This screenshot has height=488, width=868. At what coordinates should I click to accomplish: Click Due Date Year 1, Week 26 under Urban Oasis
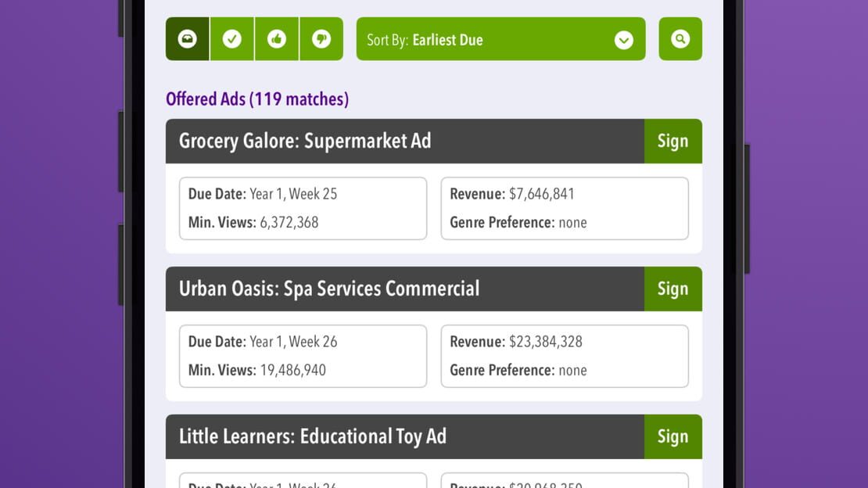pos(263,342)
